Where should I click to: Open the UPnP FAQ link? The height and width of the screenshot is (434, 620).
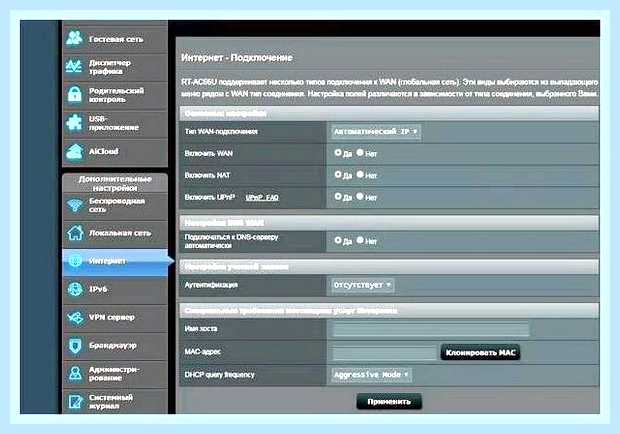coord(262,197)
